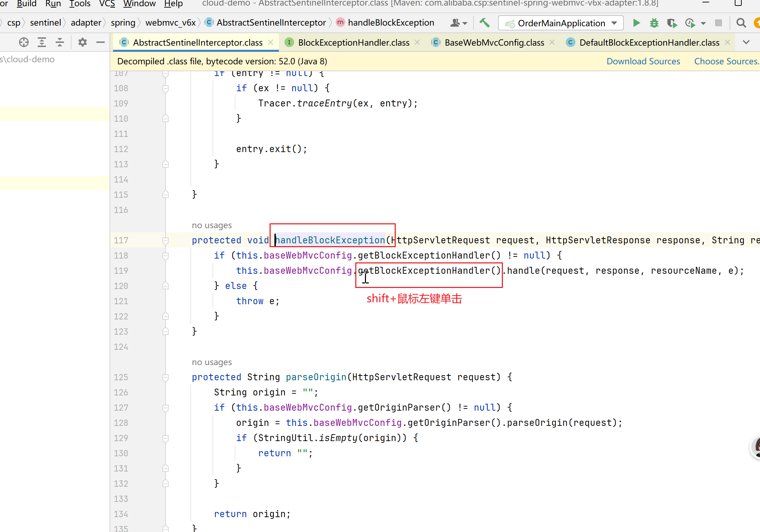Viewport: 760px width, 532px height.
Task: Open the Window menu
Action: 139,4
